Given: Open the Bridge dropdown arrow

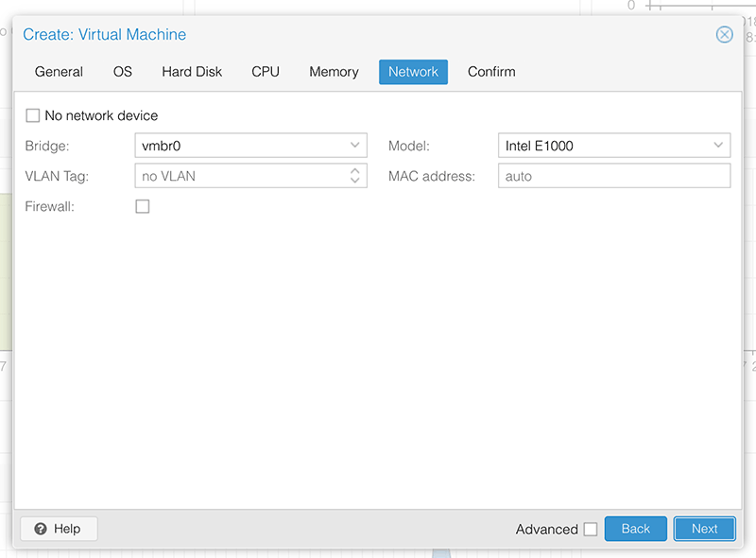Looking at the screenshot, I should coord(355,146).
